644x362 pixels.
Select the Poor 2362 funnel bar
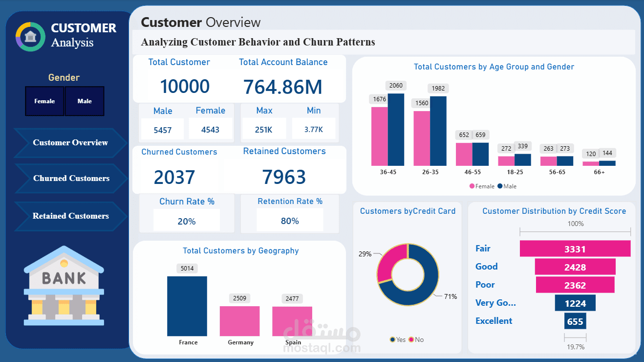pos(575,285)
